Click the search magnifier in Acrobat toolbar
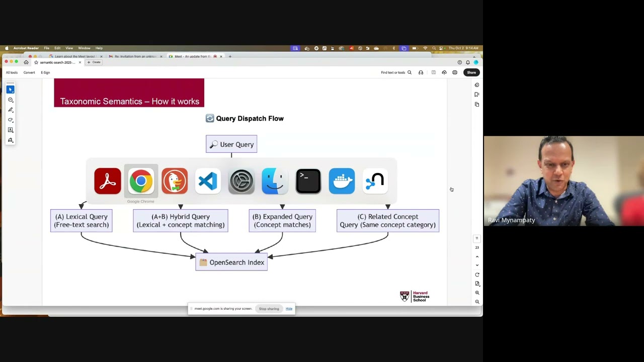 [410, 72]
